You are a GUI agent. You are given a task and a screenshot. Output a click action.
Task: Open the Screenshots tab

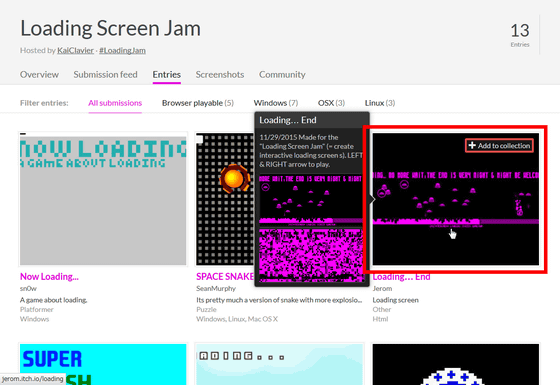[x=220, y=74]
